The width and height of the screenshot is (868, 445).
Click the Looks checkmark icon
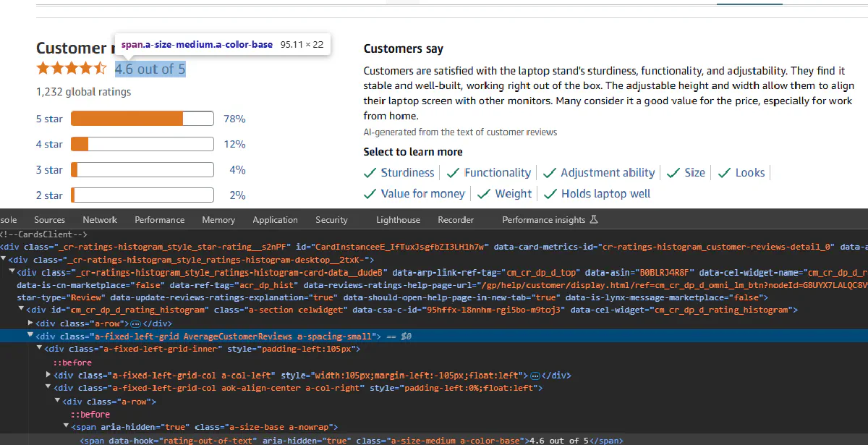tap(723, 172)
